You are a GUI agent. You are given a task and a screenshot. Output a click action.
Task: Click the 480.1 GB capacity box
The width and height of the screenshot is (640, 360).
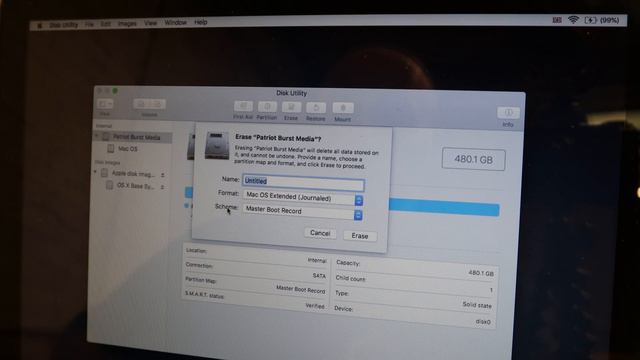[x=473, y=160]
